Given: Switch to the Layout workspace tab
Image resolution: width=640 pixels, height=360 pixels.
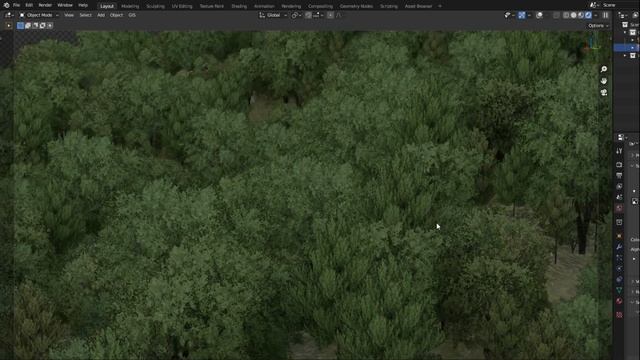Looking at the screenshot, I should [x=107, y=6].
